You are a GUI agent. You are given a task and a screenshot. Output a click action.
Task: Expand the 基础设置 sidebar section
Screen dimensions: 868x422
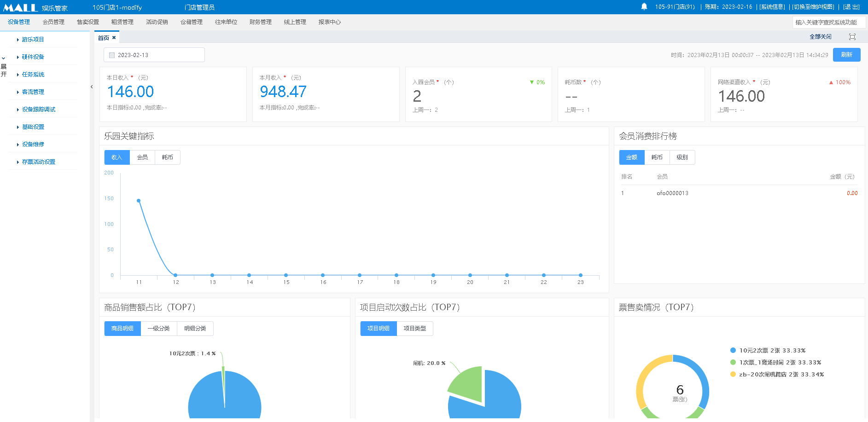pyautogui.click(x=33, y=127)
